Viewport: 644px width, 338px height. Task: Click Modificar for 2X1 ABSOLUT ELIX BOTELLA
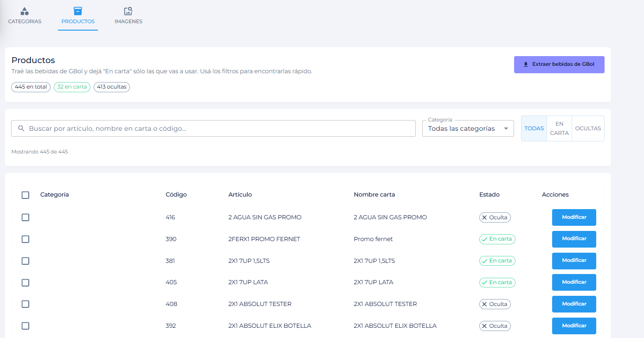574,326
